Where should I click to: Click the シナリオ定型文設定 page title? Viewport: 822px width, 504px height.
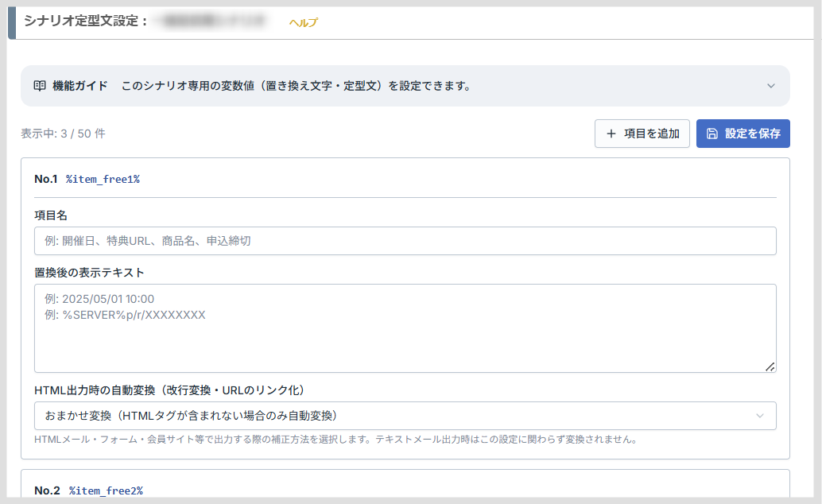(x=85, y=21)
